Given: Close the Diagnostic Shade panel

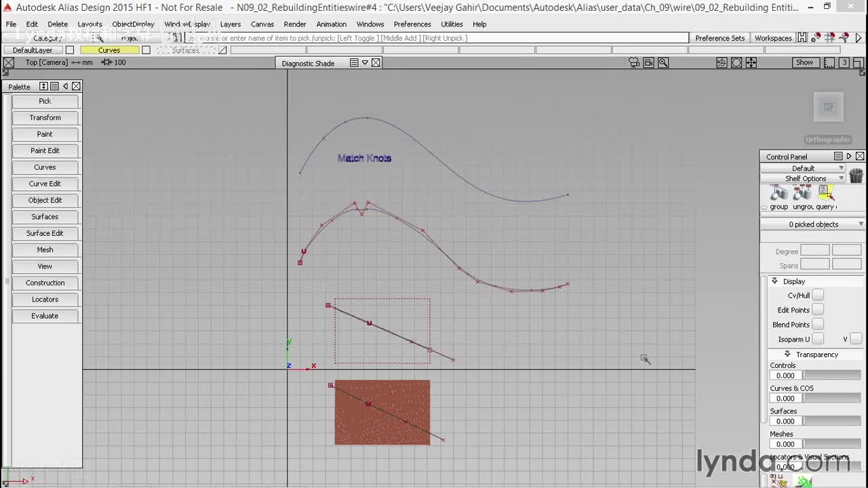Looking at the screenshot, I should click(376, 63).
